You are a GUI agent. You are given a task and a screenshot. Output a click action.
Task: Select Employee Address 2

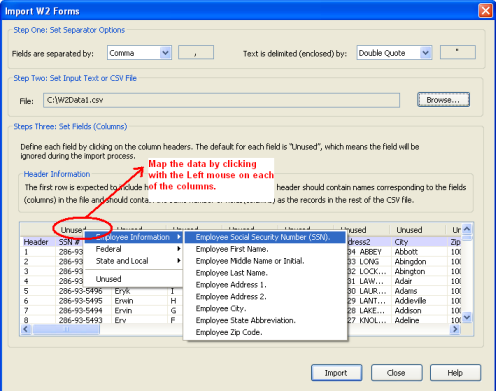click(x=265, y=296)
